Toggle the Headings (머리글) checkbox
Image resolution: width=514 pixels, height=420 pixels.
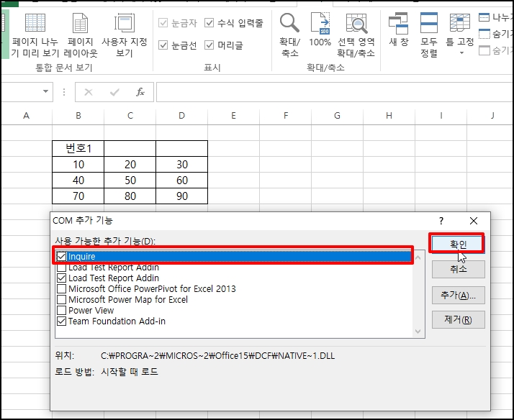pyautogui.click(x=209, y=45)
